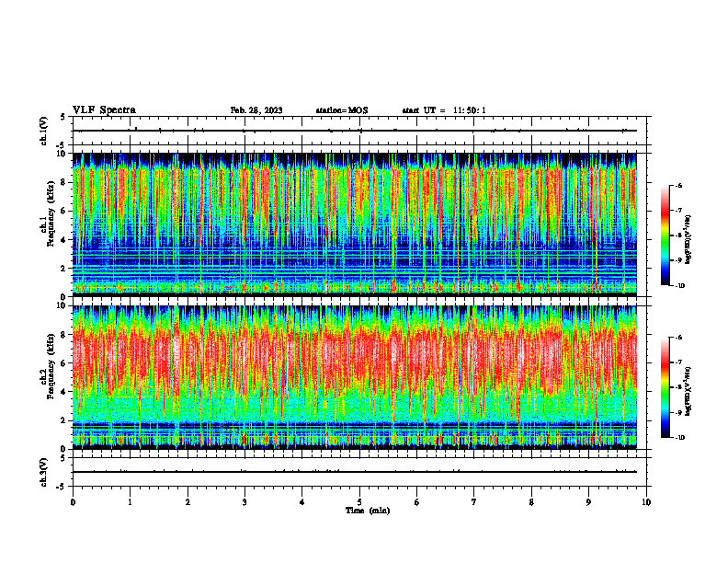Click the ch.2 spectrogram color scale bar
The width and height of the screenshot is (728, 563).
point(665,387)
